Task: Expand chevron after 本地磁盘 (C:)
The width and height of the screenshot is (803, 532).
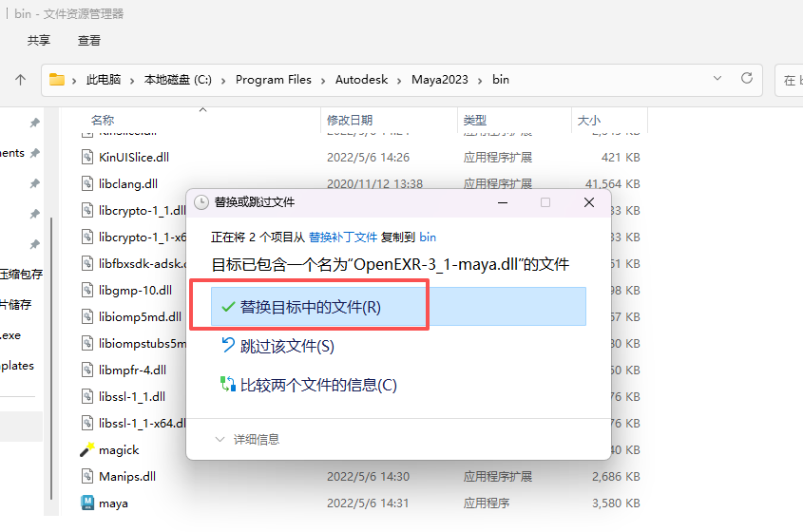Action: tap(223, 81)
